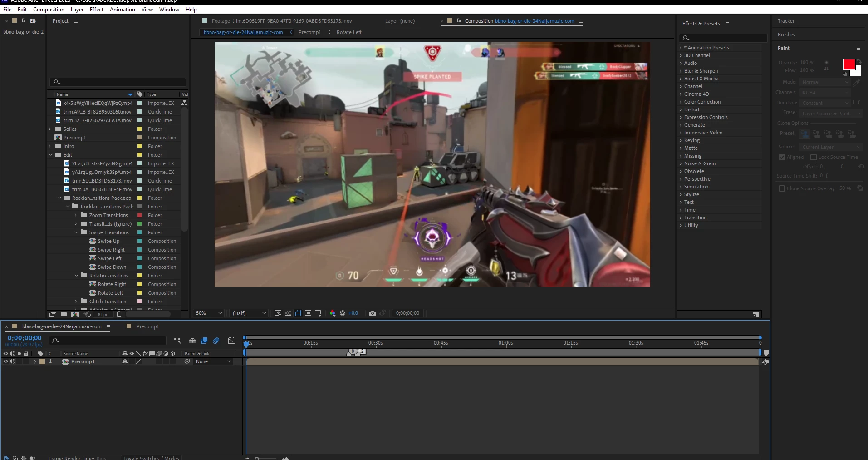Enable Clone Source Overlay checkbox
The width and height of the screenshot is (868, 460).
(x=782, y=188)
